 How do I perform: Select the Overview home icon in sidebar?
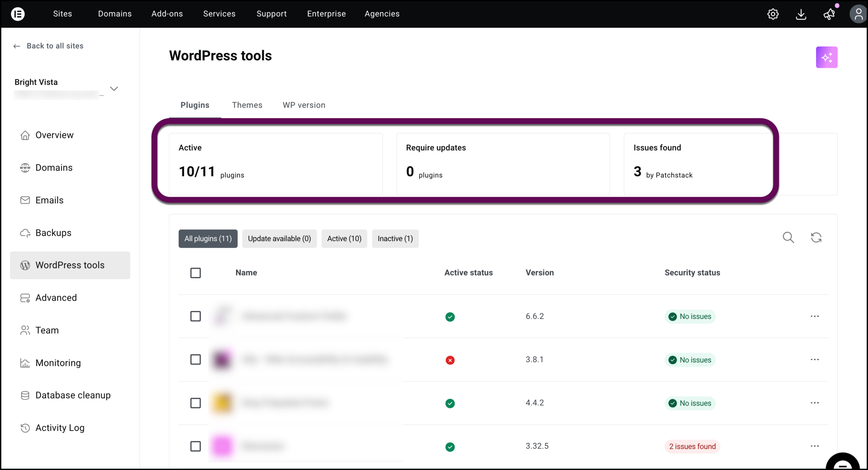25,135
